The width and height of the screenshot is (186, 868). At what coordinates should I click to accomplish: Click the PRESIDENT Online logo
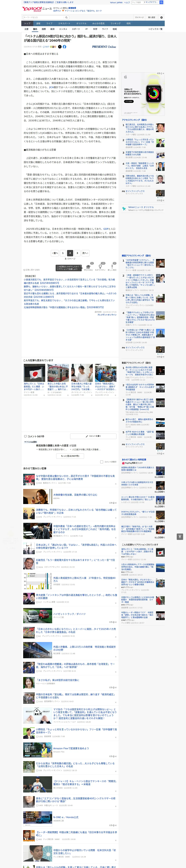click(104, 47)
